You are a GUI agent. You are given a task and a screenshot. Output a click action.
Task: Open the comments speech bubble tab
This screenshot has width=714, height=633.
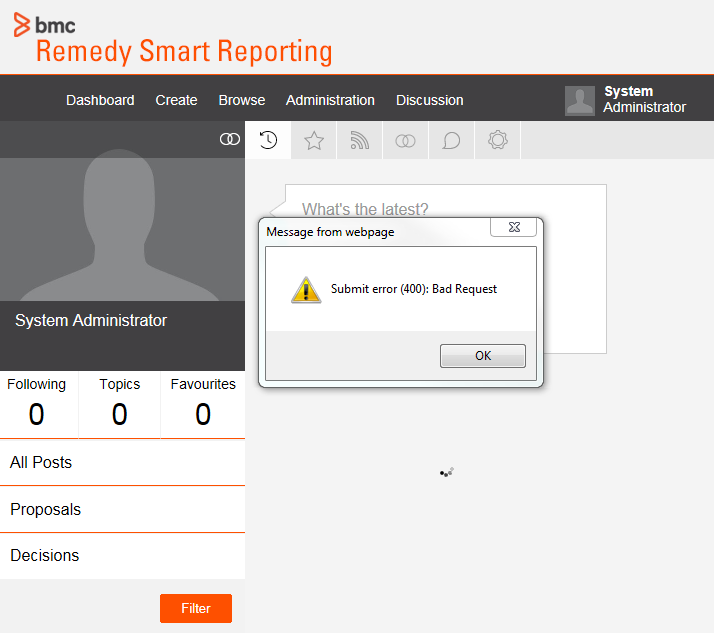[x=451, y=140]
